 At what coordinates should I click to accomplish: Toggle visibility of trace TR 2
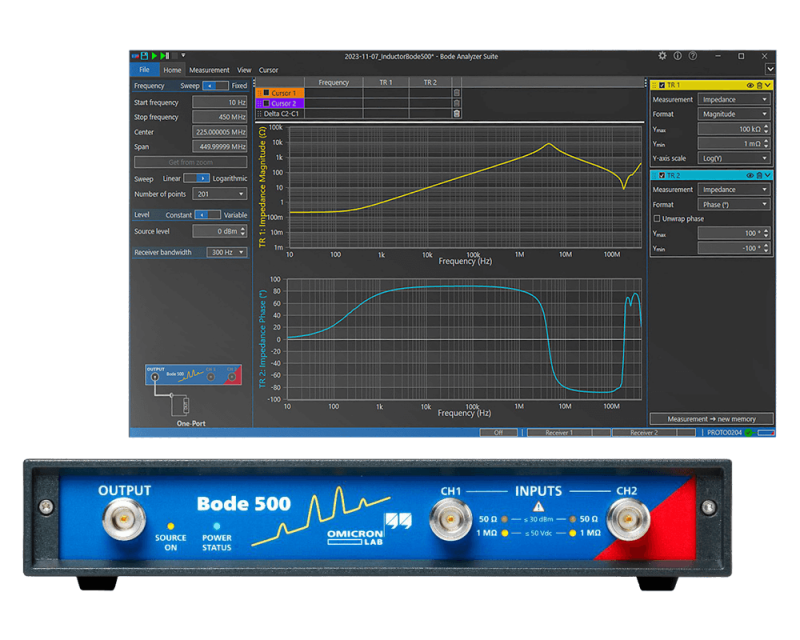click(x=749, y=175)
